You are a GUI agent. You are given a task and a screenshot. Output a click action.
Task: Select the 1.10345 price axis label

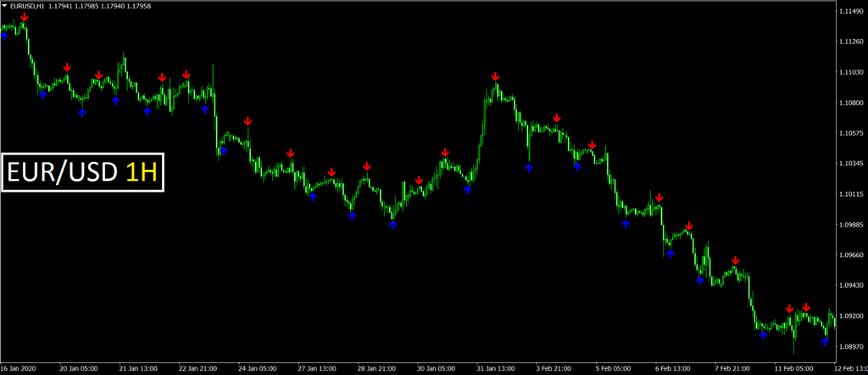tap(853, 164)
